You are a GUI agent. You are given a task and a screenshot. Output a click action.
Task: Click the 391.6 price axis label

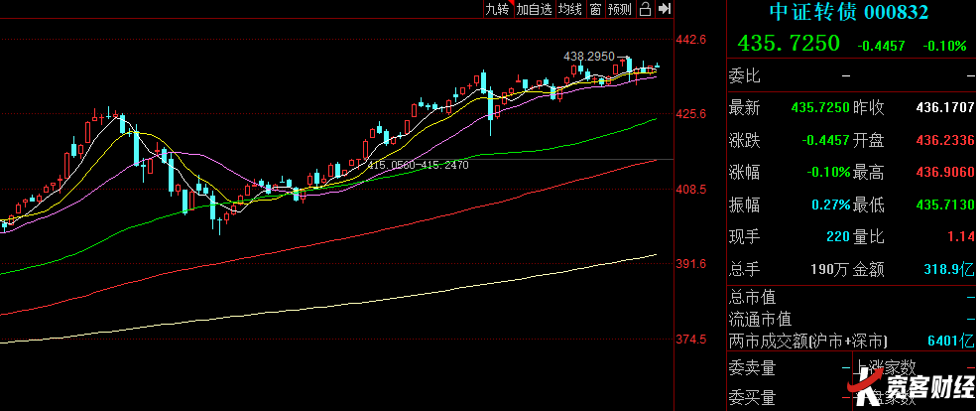pos(691,264)
